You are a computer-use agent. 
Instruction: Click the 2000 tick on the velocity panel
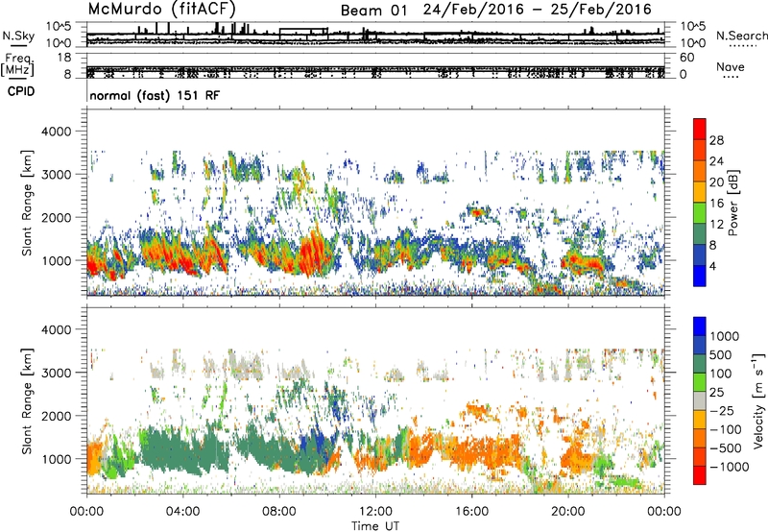pyautogui.click(x=58, y=416)
